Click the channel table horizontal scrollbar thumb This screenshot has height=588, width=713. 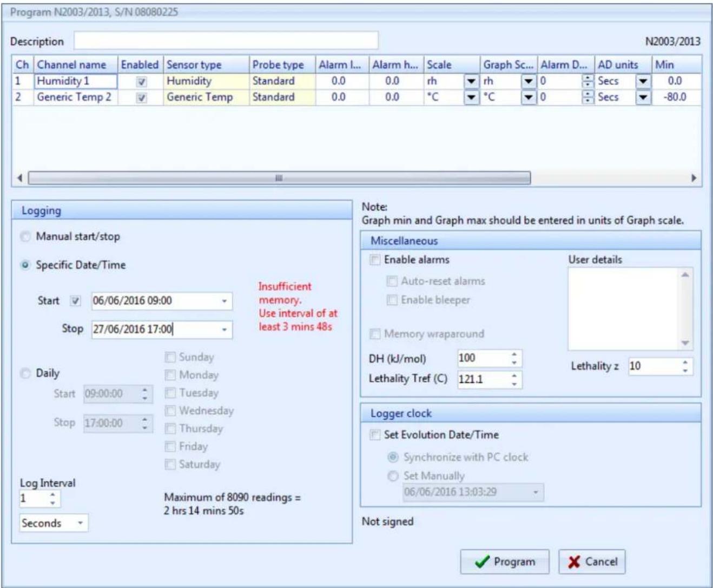click(279, 178)
